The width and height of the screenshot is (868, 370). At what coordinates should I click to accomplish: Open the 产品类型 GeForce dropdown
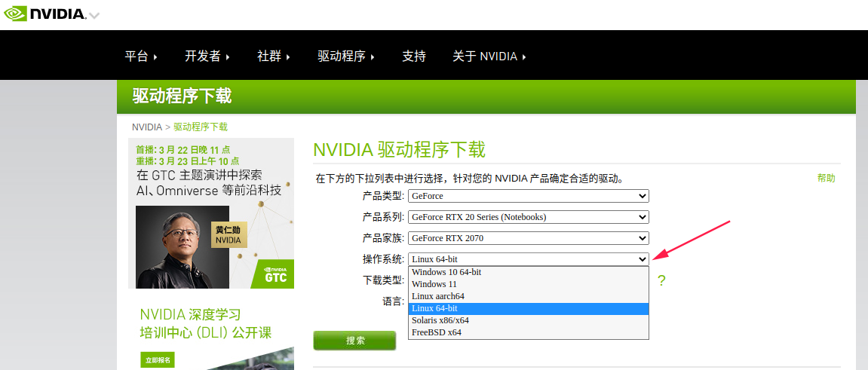(x=528, y=196)
